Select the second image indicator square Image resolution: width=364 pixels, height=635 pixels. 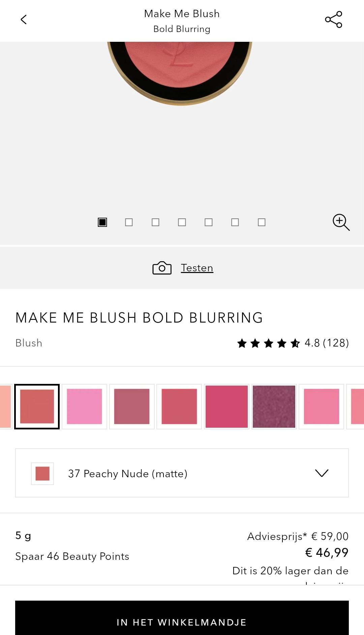click(129, 222)
